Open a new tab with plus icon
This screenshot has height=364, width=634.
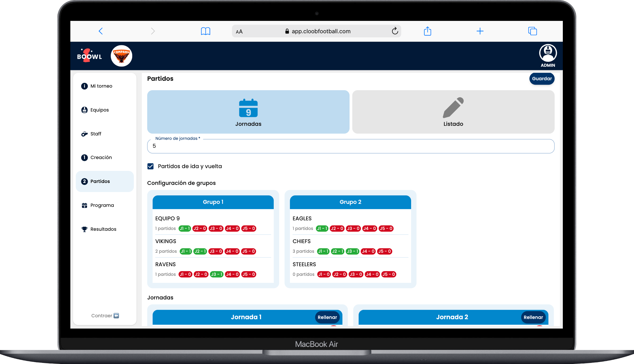coord(480,31)
